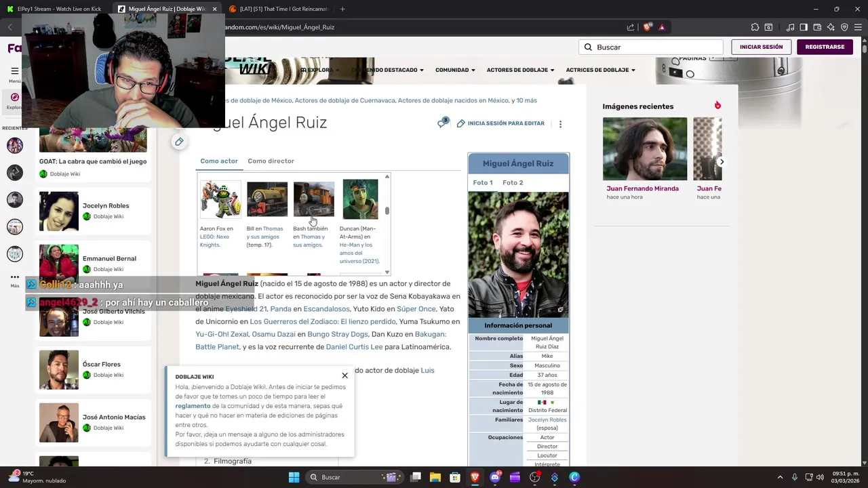Open the Bungo Stray Dogs link
This screenshot has height=488, width=868.
338,334
